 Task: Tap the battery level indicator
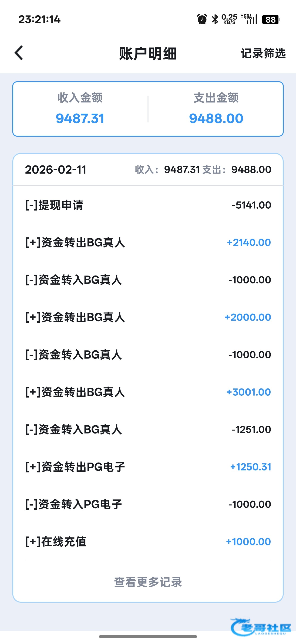click(270, 20)
